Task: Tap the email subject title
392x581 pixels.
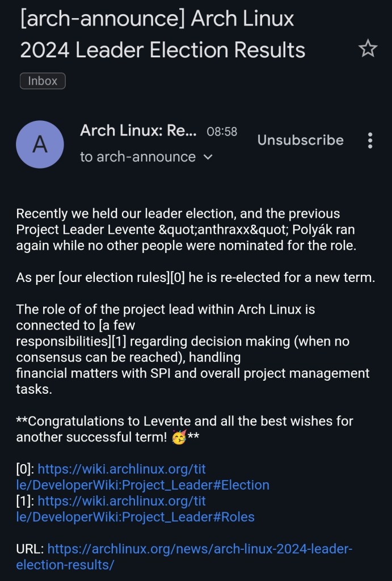Action: click(162, 34)
